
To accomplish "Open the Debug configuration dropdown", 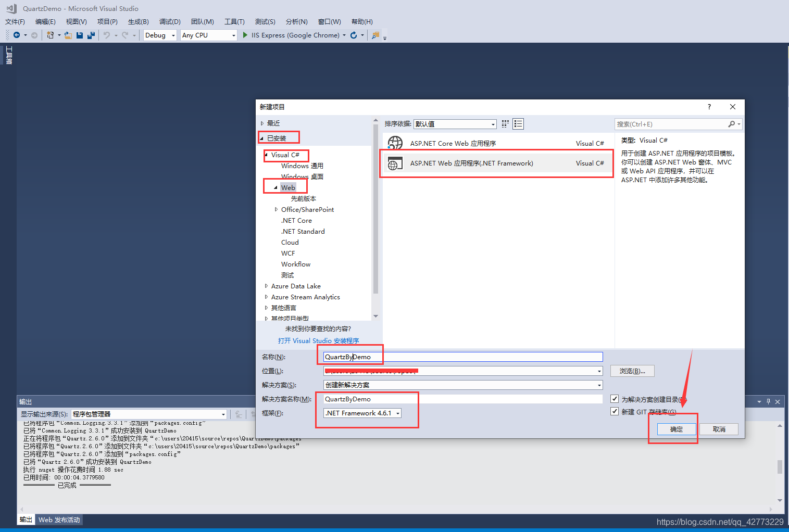I will coord(160,35).
